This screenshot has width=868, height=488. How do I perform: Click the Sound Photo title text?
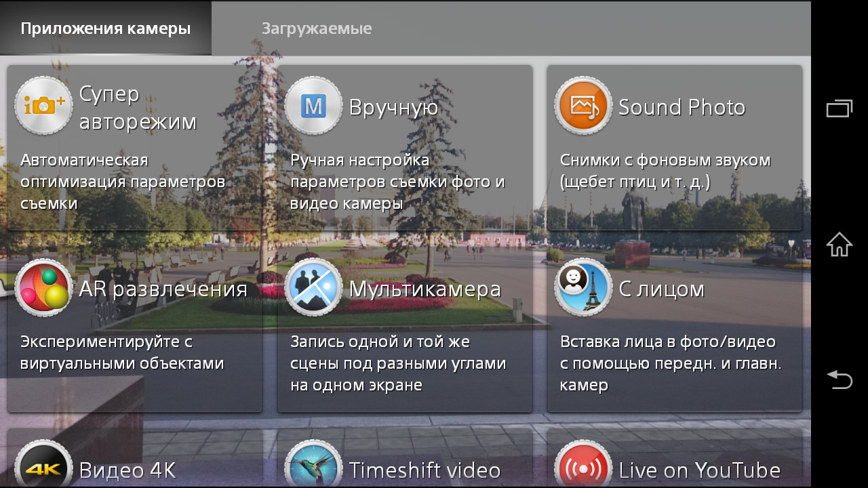click(682, 107)
